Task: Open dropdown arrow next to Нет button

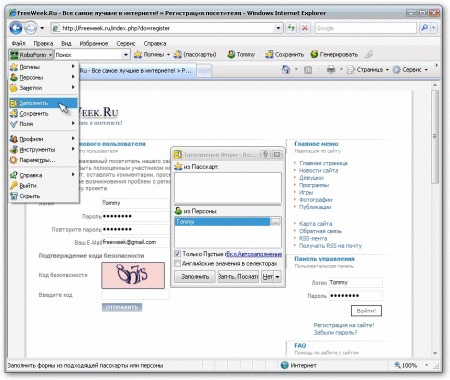Action: click(x=277, y=277)
